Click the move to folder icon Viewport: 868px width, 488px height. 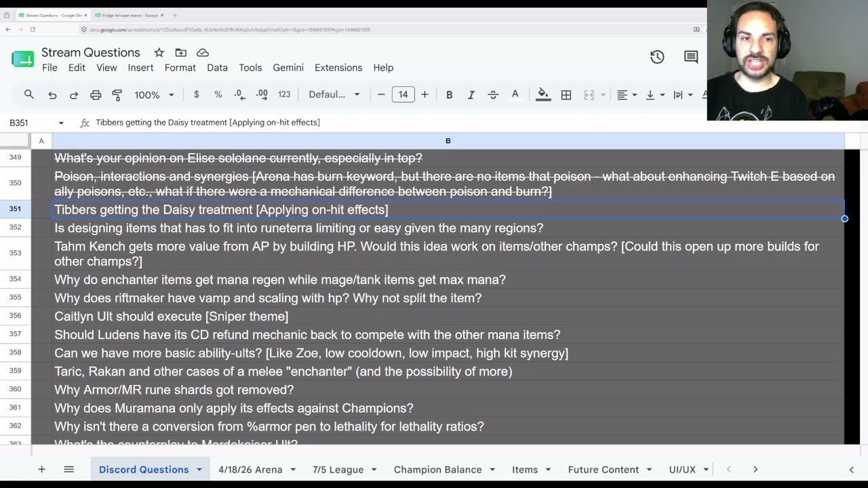click(x=180, y=52)
